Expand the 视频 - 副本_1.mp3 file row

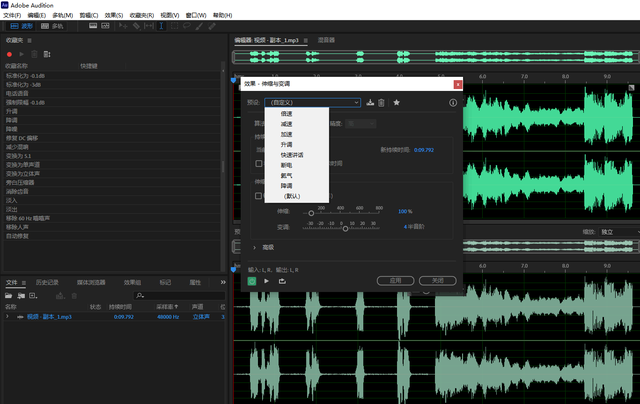[7, 317]
